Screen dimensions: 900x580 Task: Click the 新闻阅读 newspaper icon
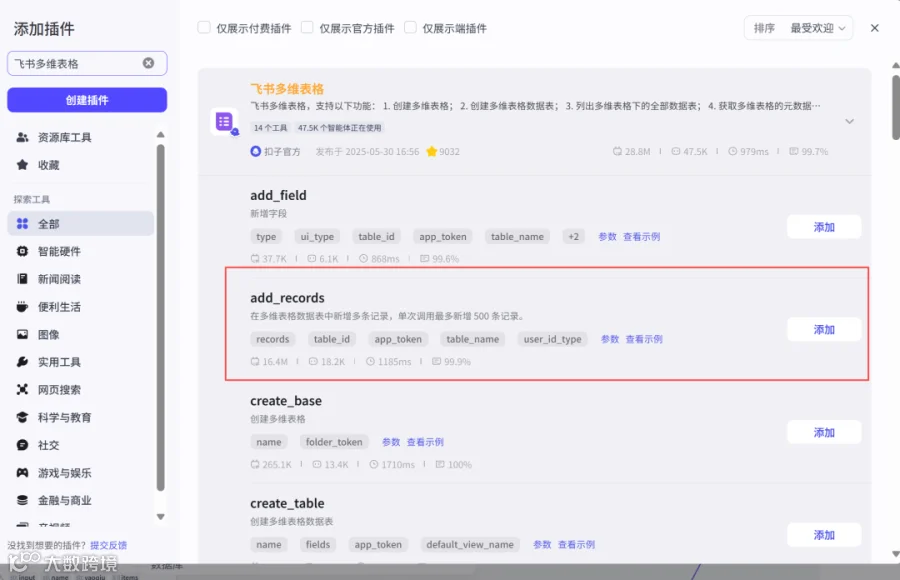22,279
